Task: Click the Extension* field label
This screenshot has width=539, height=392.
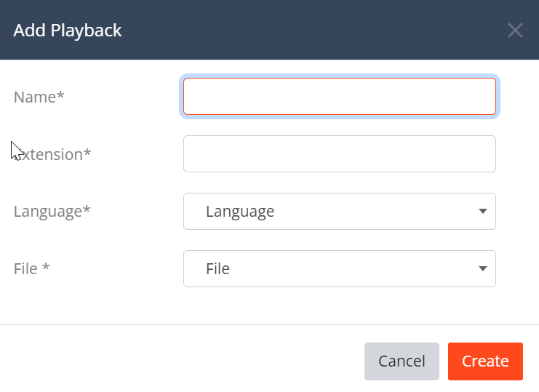Action: tap(52, 154)
